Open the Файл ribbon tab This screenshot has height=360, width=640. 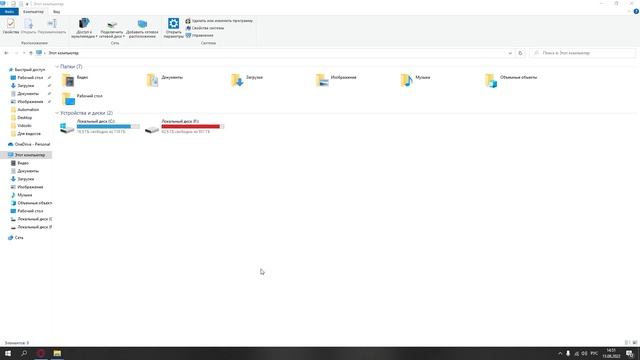click(x=9, y=11)
